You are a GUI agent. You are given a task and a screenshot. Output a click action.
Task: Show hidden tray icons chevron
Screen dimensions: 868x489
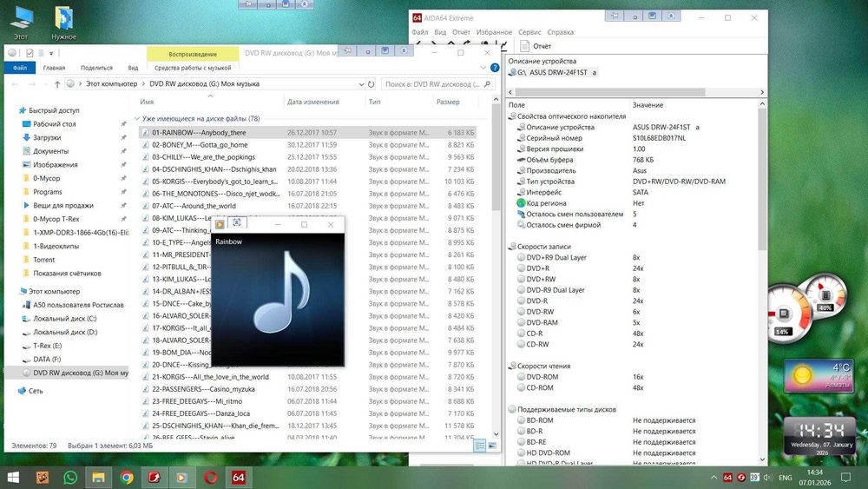714,477
